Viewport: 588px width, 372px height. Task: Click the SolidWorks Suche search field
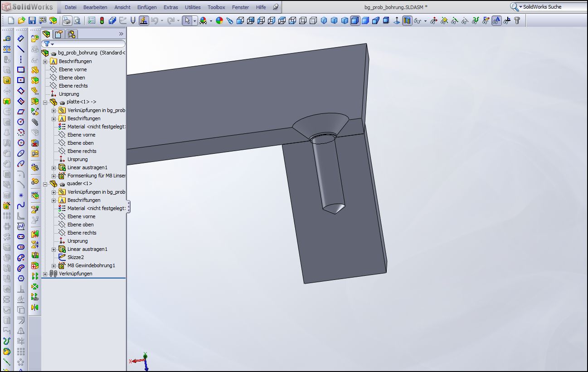click(x=554, y=7)
